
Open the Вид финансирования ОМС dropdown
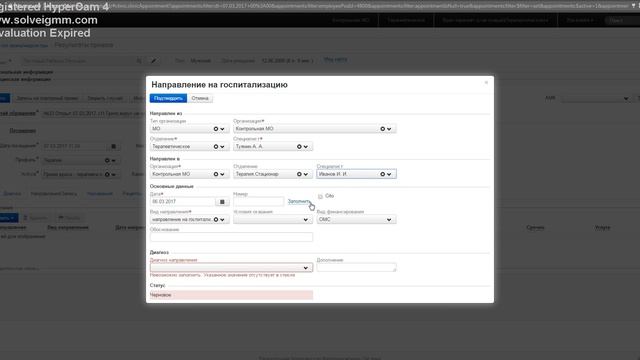(356, 220)
